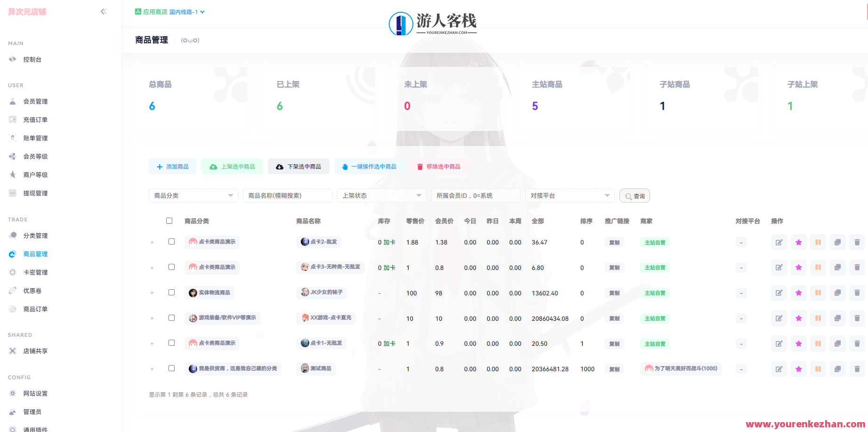Click the 添加商品 button
868x432 pixels.
tap(172, 166)
